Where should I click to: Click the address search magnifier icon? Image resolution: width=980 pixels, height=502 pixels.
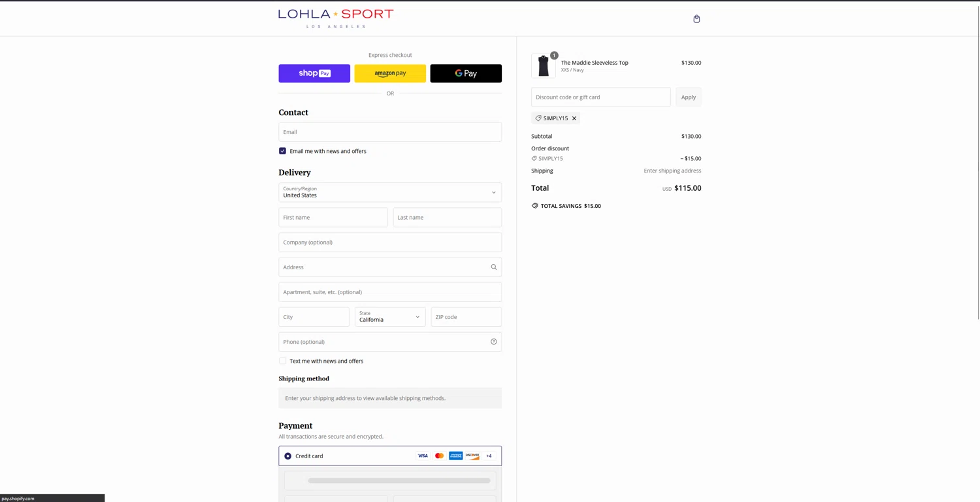[494, 267]
